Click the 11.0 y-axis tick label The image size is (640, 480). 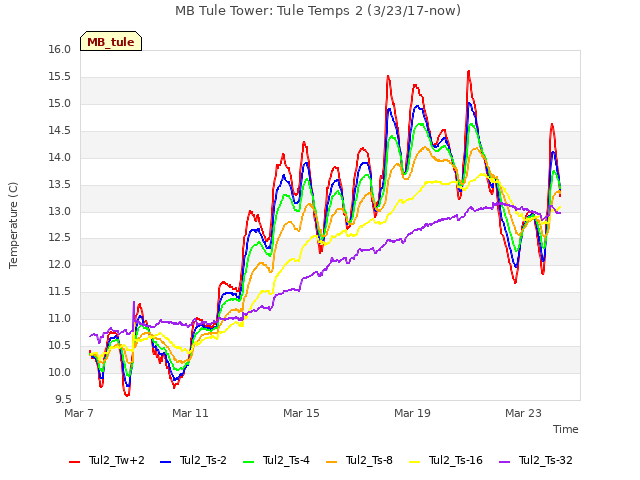click(60, 318)
